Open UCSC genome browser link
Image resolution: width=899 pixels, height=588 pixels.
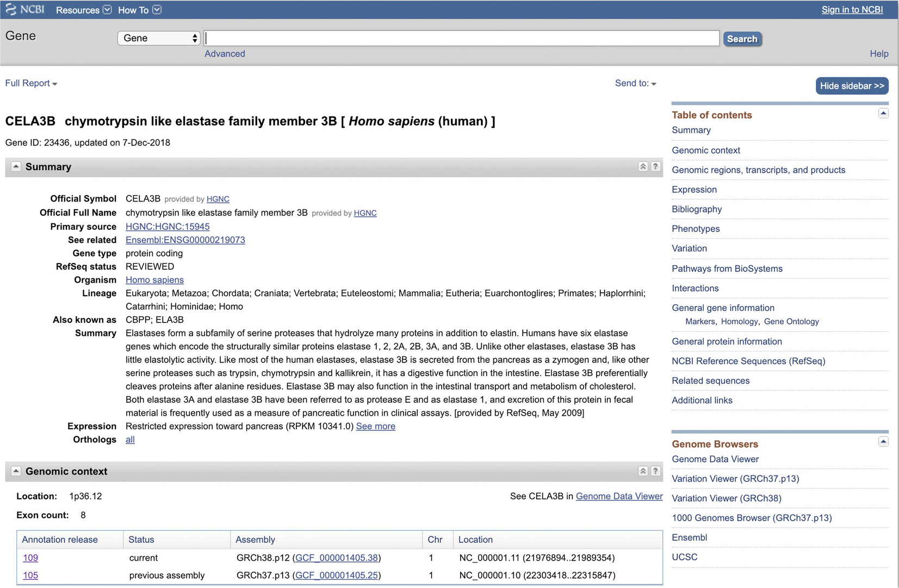(x=684, y=556)
